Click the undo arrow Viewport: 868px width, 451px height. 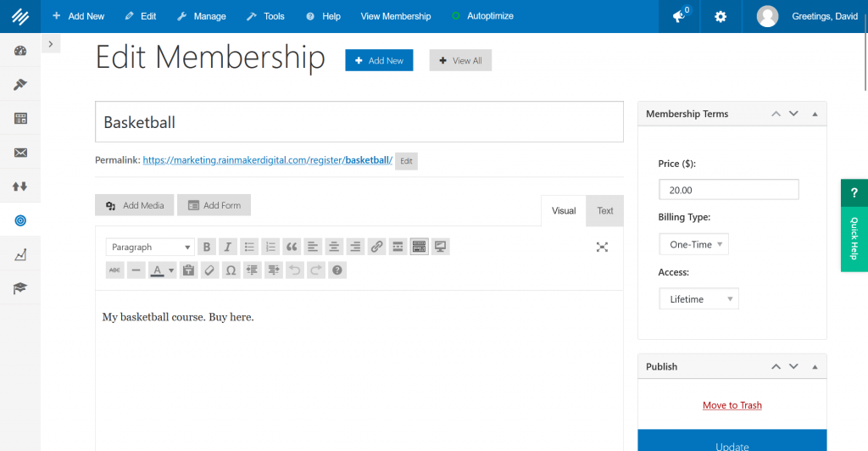point(294,270)
